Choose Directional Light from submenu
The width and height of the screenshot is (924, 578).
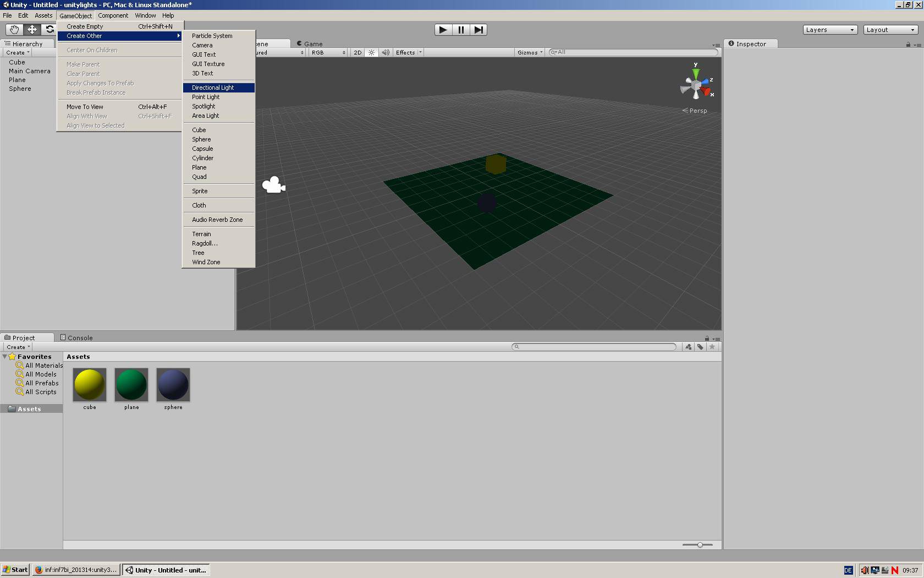click(x=213, y=88)
